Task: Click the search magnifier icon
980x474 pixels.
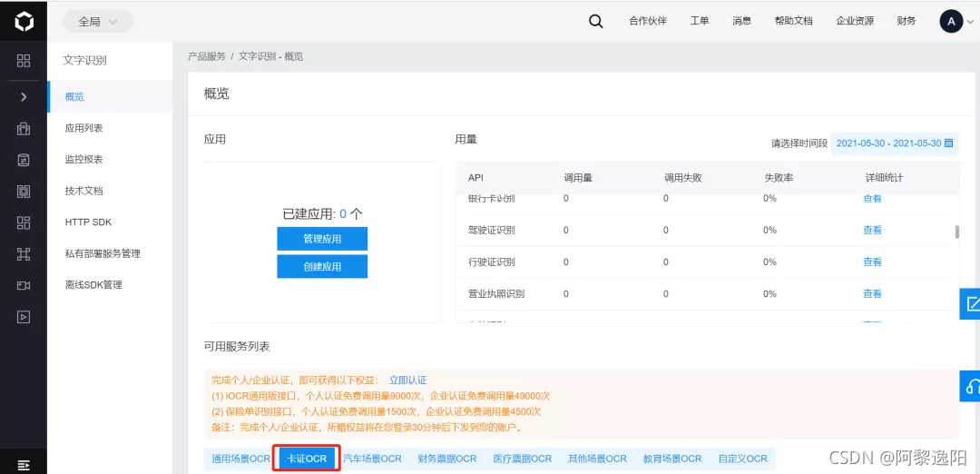Action: [x=595, y=21]
